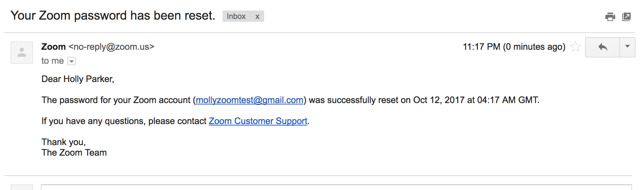Print this email using the printer icon
644x190 pixels.
click(x=610, y=17)
